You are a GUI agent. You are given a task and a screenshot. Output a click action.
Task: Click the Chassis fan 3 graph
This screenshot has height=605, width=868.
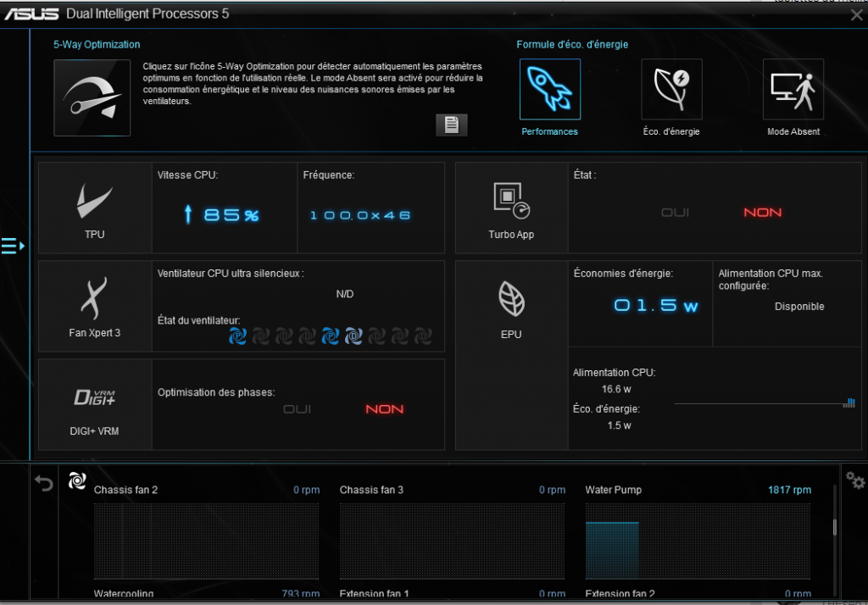click(x=453, y=541)
